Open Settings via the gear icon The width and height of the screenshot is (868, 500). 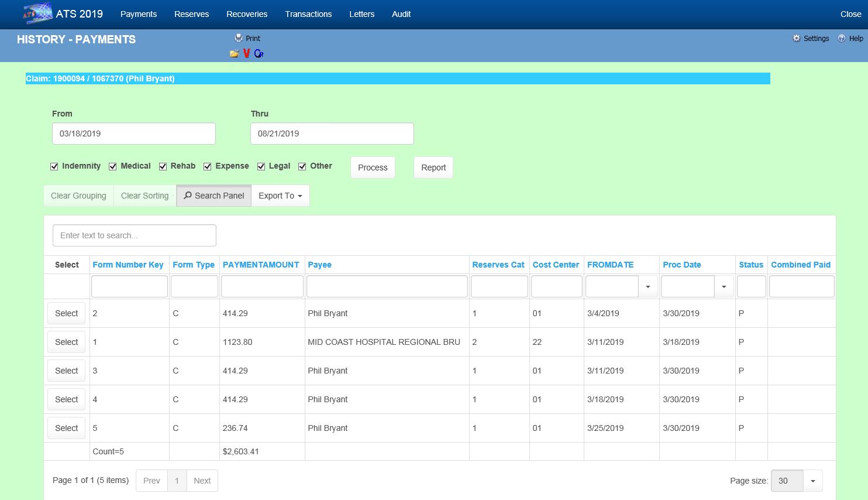click(x=796, y=38)
